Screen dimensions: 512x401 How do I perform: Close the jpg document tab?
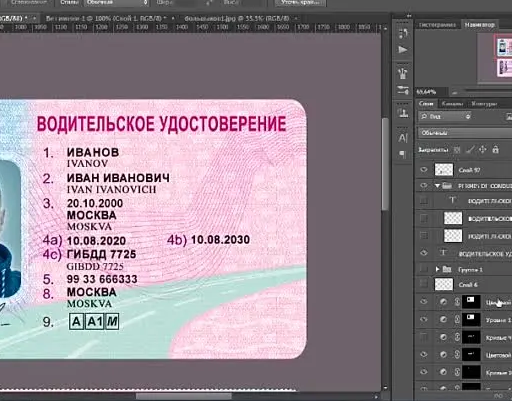pyautogui.click(x=296, y=18)
